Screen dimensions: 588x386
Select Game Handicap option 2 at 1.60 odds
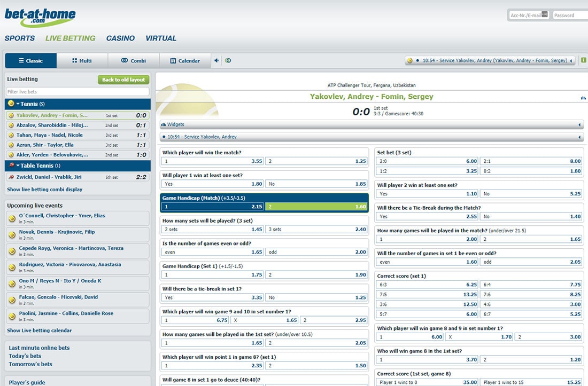coord(317,207)
